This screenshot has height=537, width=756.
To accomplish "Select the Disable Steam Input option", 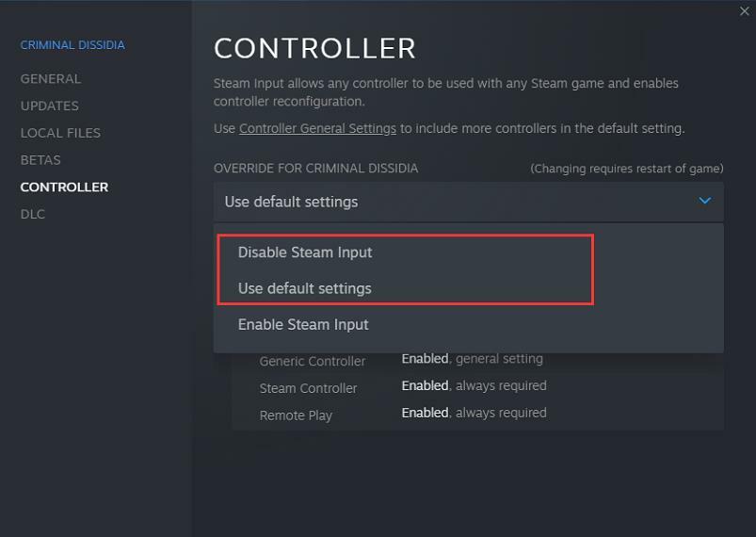I will pyautogui.click(x=305, y=252).
